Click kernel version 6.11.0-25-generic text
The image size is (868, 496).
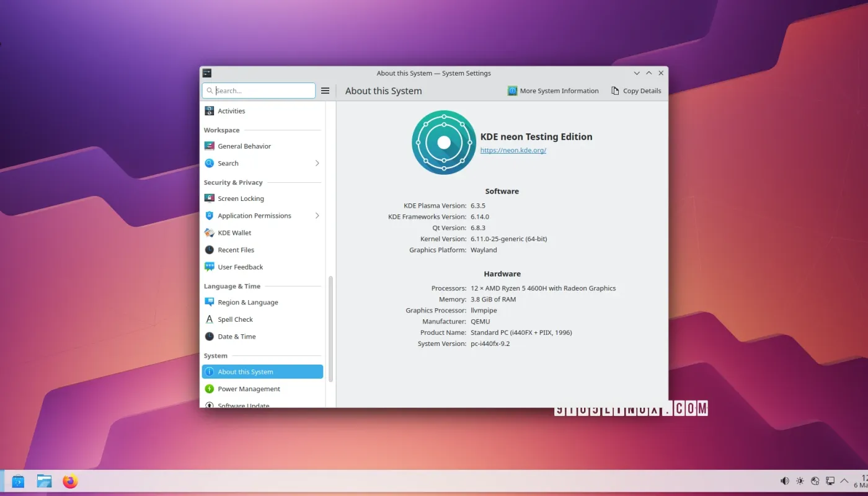click(508, 239)
